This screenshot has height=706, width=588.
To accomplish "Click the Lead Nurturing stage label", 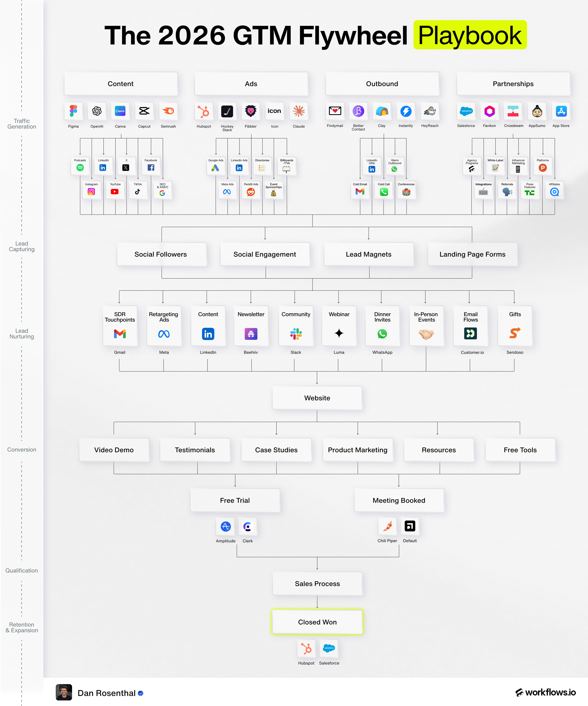I will click(22, 334).
